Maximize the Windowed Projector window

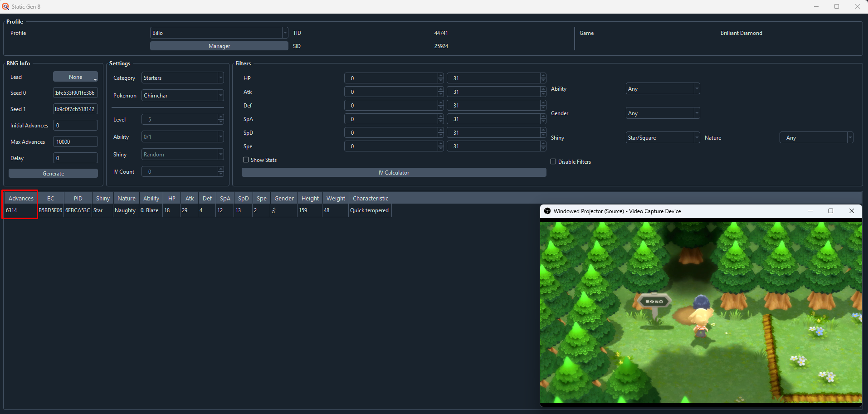(831, 211)
